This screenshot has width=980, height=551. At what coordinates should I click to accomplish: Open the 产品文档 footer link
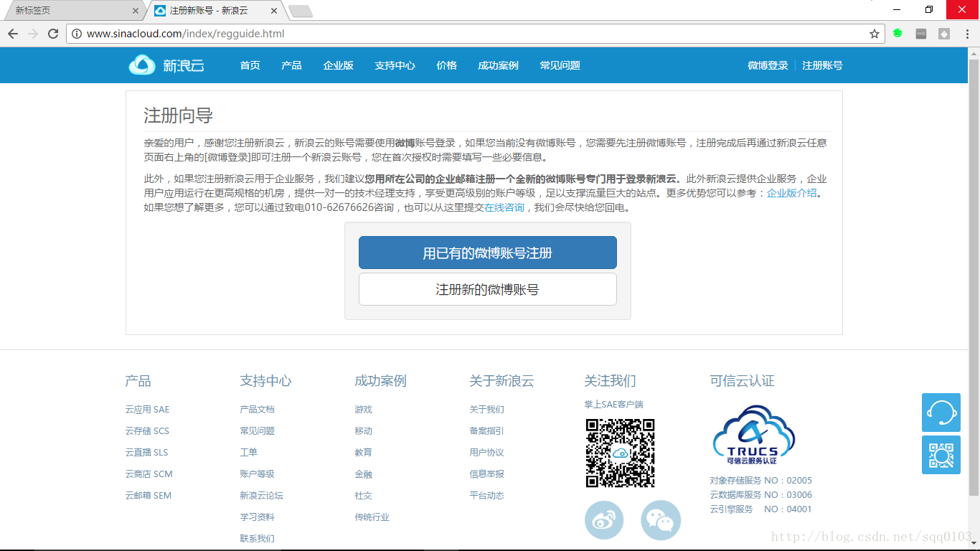pyautogui.click(x=257, y=410)
